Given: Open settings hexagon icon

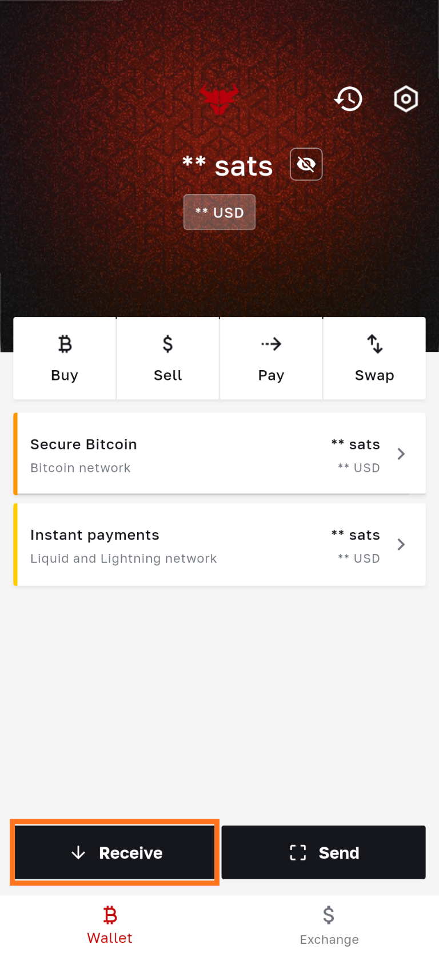Looking at the screenshot, I should tap(406, 99).
